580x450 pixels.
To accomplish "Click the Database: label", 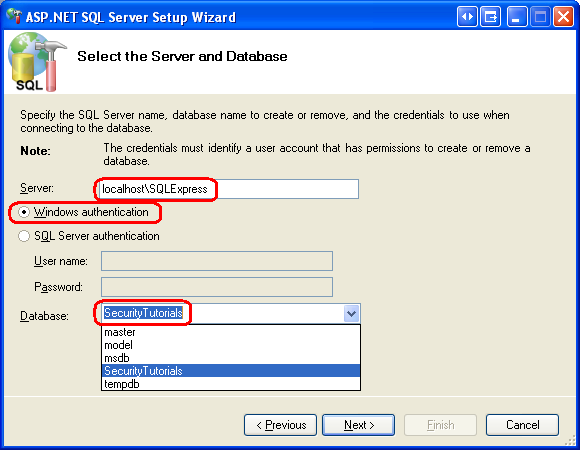I will tap(44, 316).
